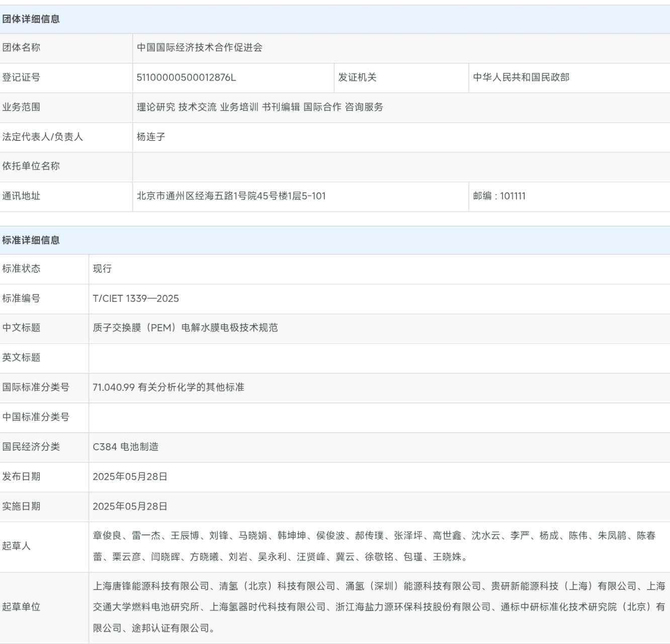Select standard number T/CIET 1339—2025
Viewport: 670px width, 644px height.
(x=136, y=298)
